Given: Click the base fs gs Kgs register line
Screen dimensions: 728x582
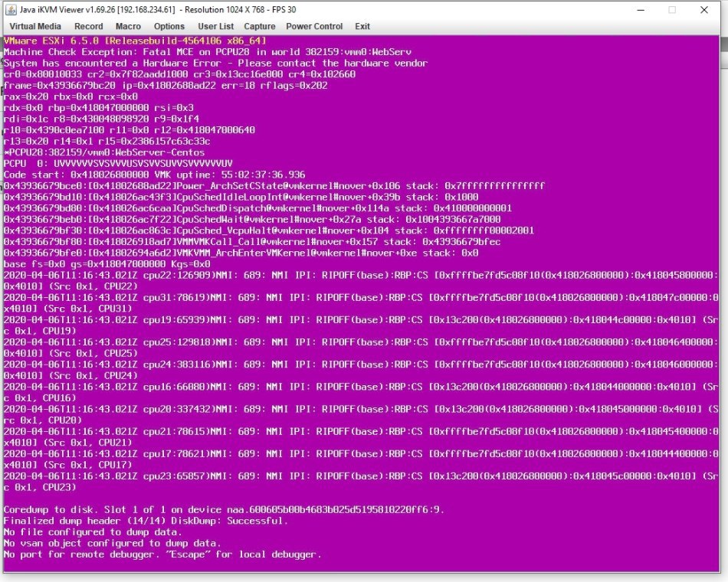Looking at the screenshot, I should click(107, 263).
